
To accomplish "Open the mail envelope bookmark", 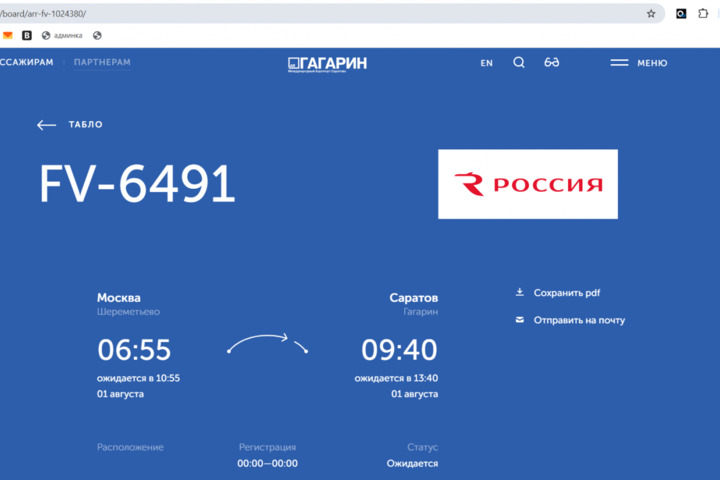I will (x=7, y=35).
